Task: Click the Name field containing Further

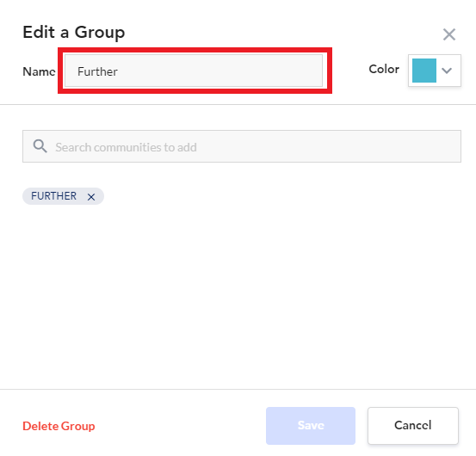Action: [194, 71]
